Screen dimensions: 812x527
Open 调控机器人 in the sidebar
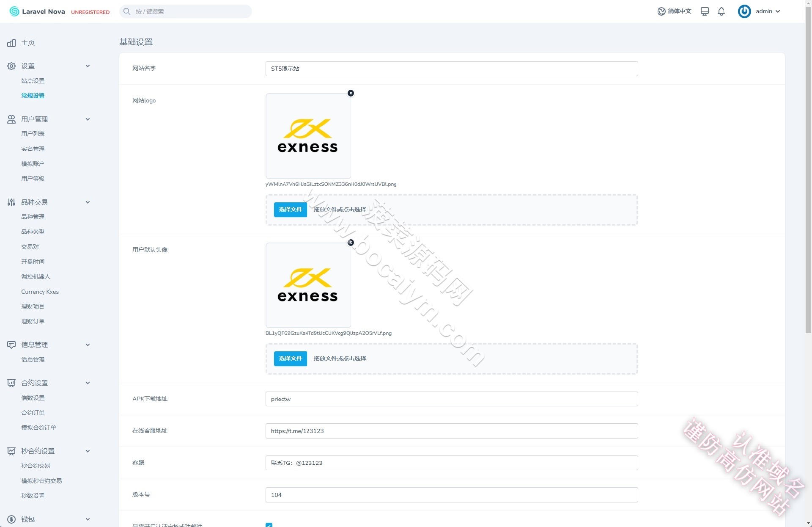(x=36, y=276)
